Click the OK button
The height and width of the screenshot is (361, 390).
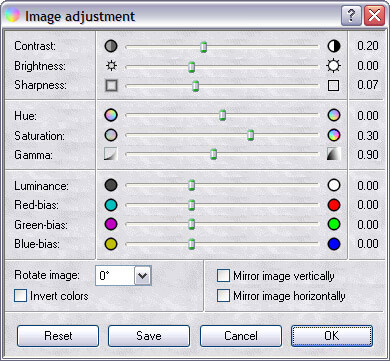pyautogui.click(x=332, y=336)
